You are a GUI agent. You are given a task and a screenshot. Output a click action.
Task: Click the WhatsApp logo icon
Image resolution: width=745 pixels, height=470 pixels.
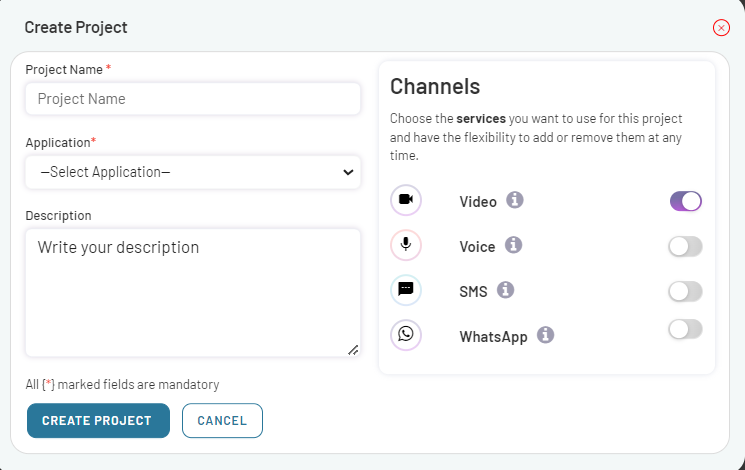pos(406,335)
